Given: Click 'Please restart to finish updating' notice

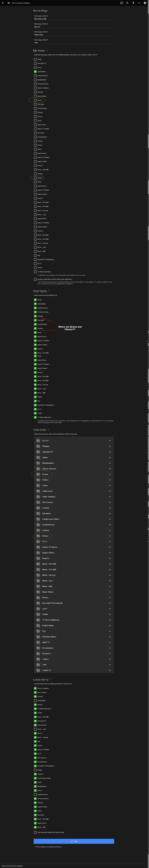Looking at the screenshot, I should tap(12, 866).
